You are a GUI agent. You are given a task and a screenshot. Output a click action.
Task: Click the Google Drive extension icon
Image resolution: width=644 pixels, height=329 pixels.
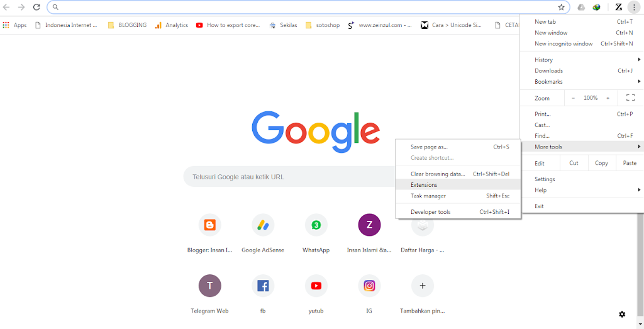[x=581, y=7]
